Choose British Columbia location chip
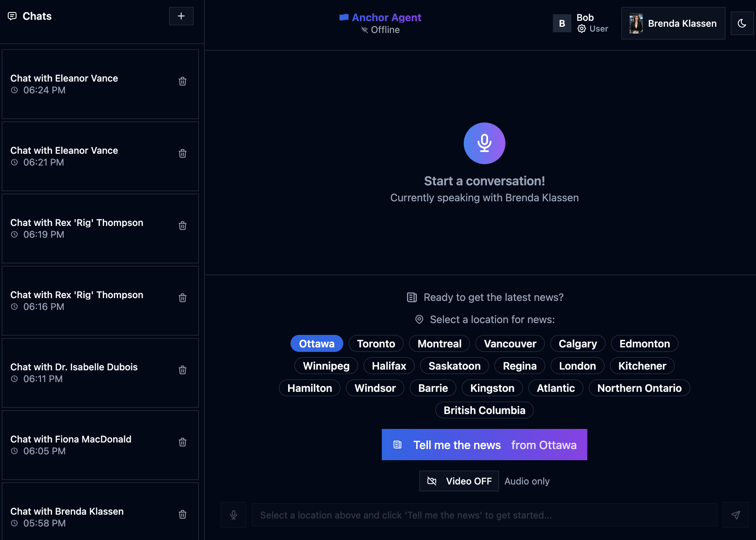 pos(484,410)
